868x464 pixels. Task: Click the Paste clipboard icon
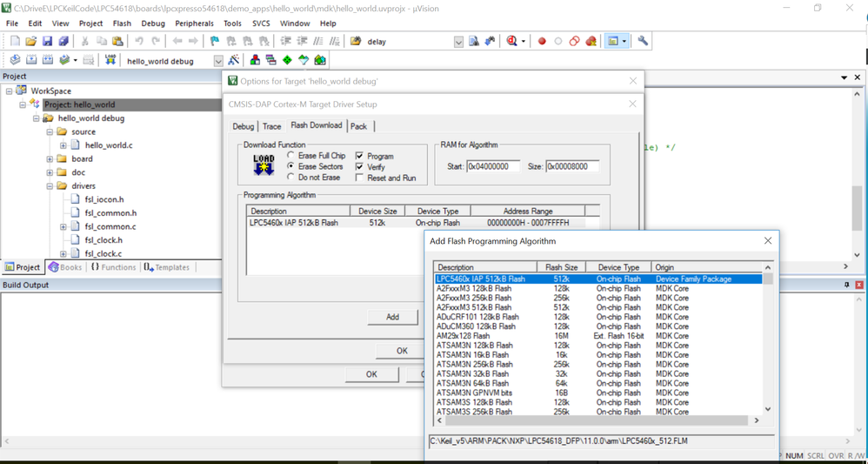(x=117, y=42)
